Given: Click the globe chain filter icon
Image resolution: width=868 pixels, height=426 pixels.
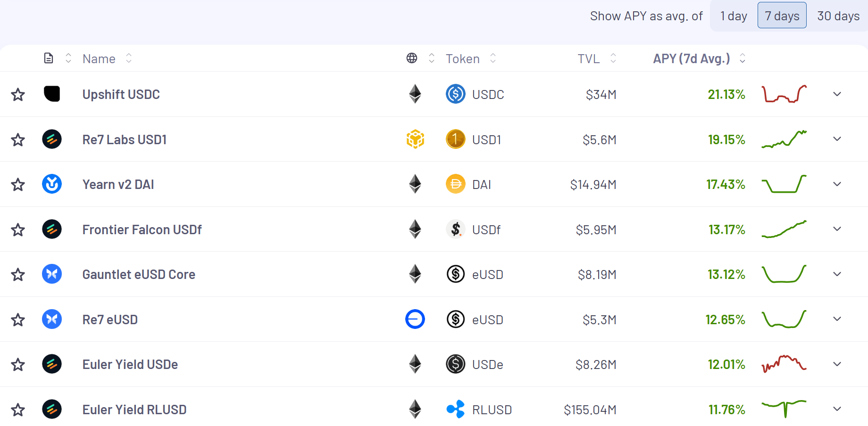Looking at the screenshot, I should 412,58.
